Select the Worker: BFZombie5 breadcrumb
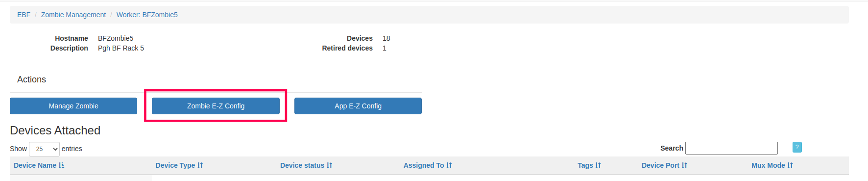 (x=147, y=15)
